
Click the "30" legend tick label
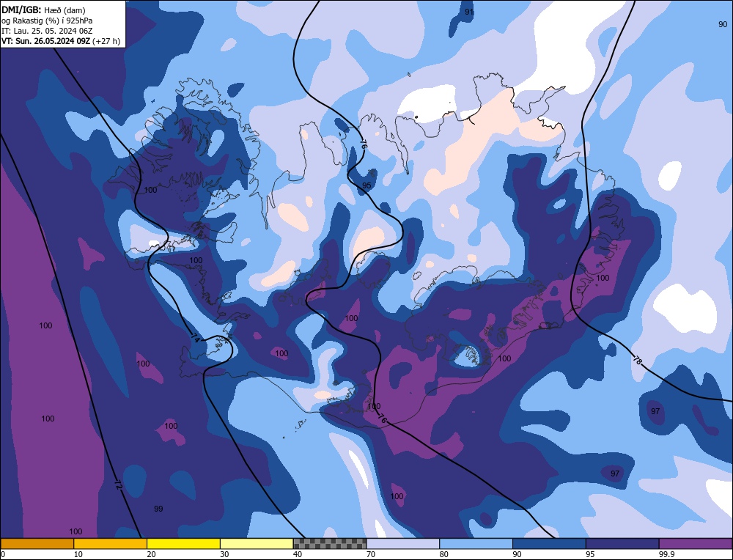[224, 554]
